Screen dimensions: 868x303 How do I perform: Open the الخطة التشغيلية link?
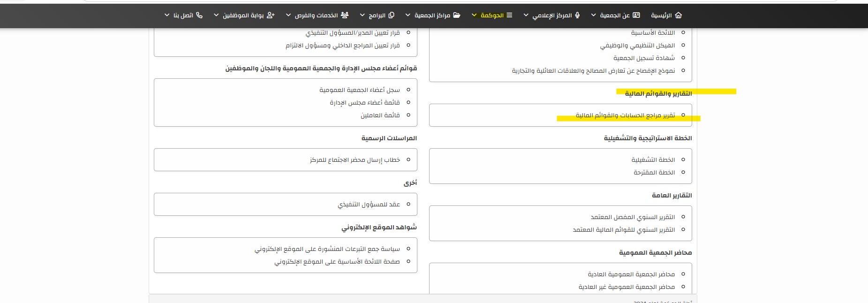click(x=653, y=160)
